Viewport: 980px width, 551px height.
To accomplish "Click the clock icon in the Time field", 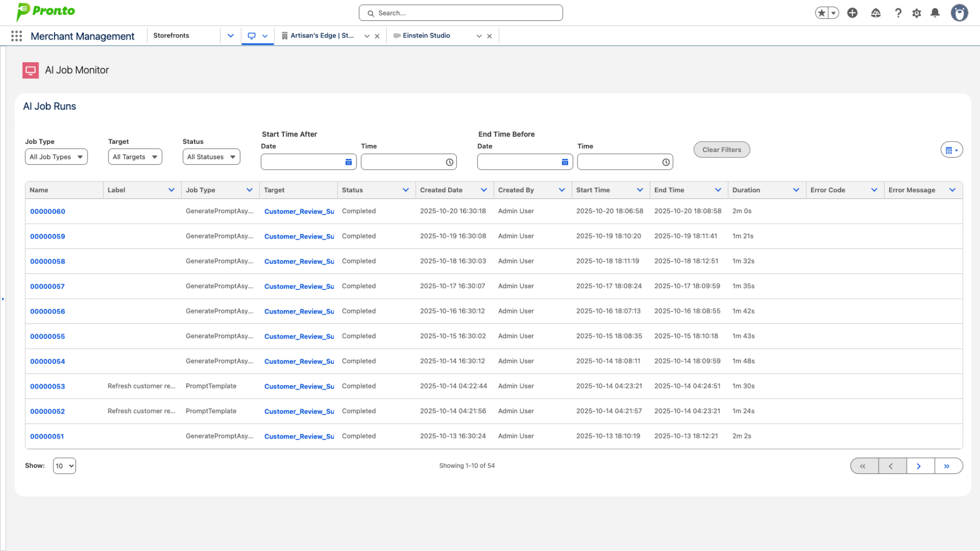I will [x=449, y=161].
